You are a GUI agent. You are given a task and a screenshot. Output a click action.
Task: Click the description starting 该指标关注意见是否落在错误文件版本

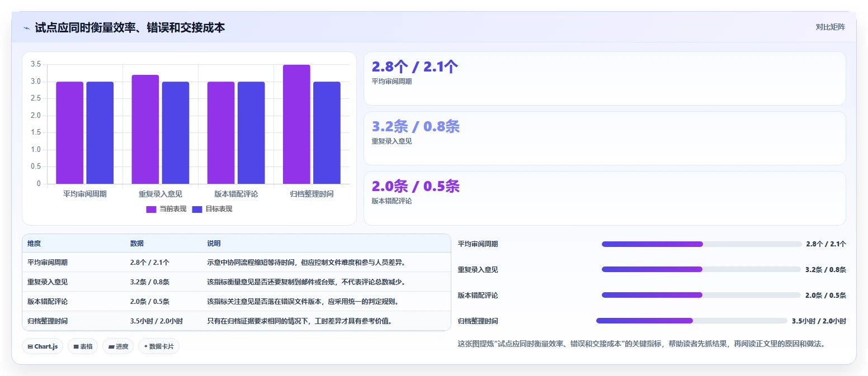303,301
